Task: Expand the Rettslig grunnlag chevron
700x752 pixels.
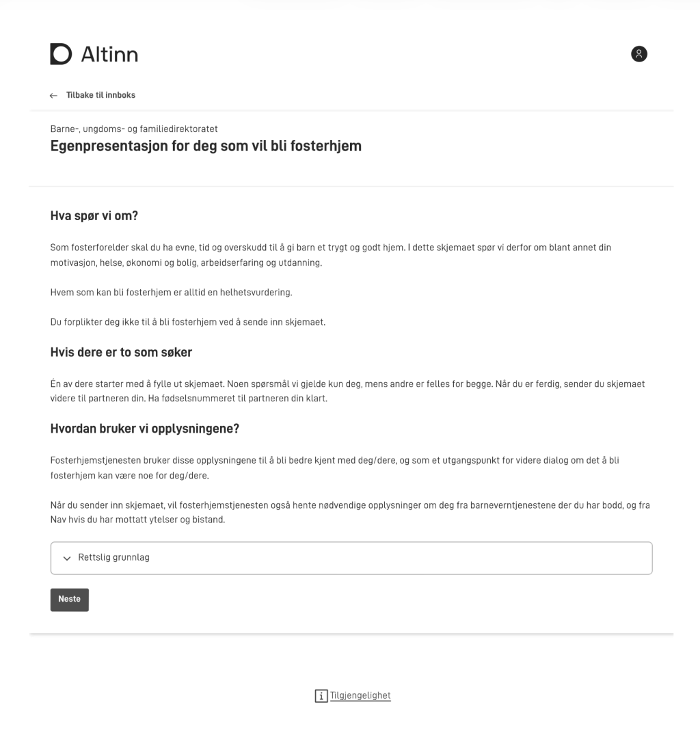Action: click(67, 558)
